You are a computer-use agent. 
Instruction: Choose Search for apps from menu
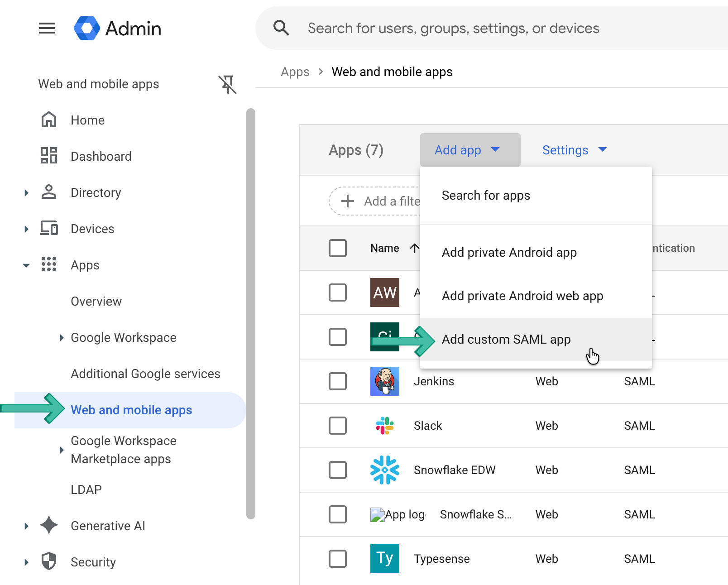(x=486, y=195)
